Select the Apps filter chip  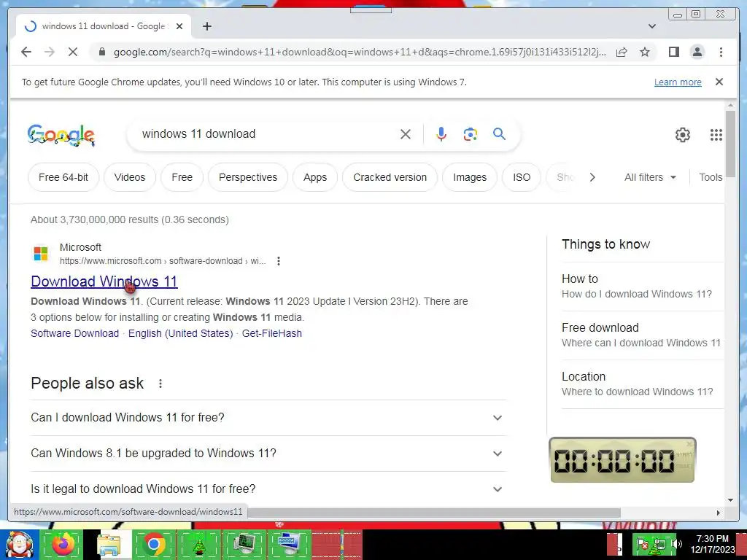315,177
